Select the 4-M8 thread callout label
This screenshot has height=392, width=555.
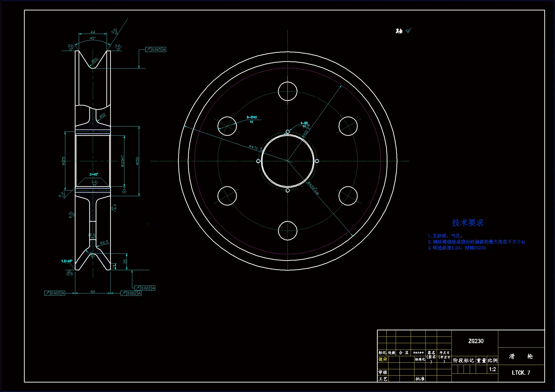(304, 123)
